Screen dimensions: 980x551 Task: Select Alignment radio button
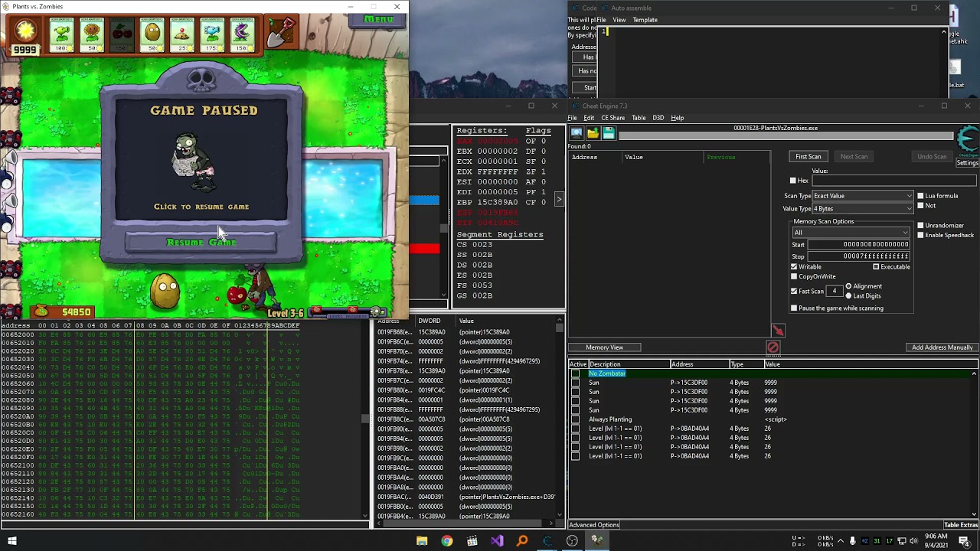point(848,286)
